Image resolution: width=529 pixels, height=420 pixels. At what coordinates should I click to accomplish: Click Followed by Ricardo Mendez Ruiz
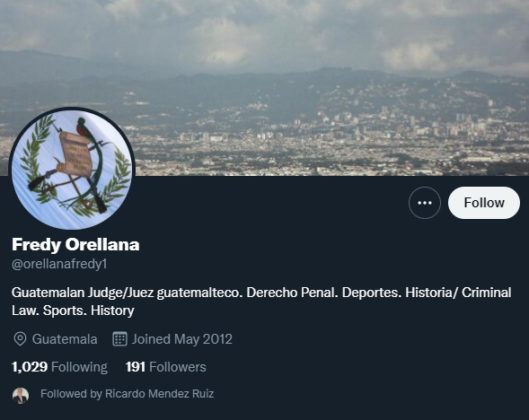[127, 394]
